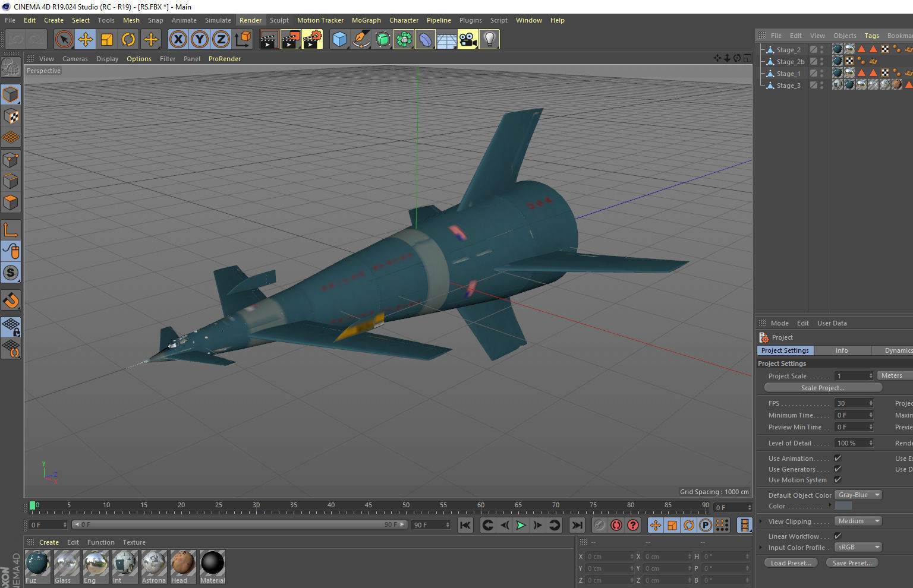Go to end of animation

point(577,525)
